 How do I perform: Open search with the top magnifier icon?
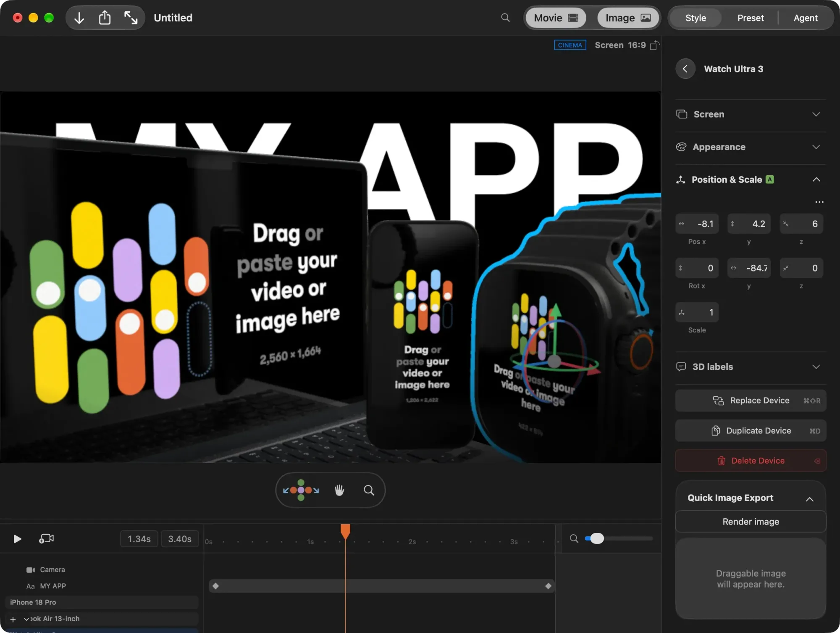[x=505, y=18]
